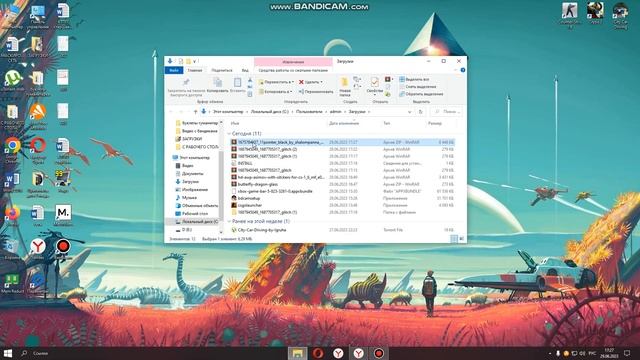Click the pin to Quick Access icon
Image resolution: width=640 pixels, height=360 pixels.
[186, 82]
